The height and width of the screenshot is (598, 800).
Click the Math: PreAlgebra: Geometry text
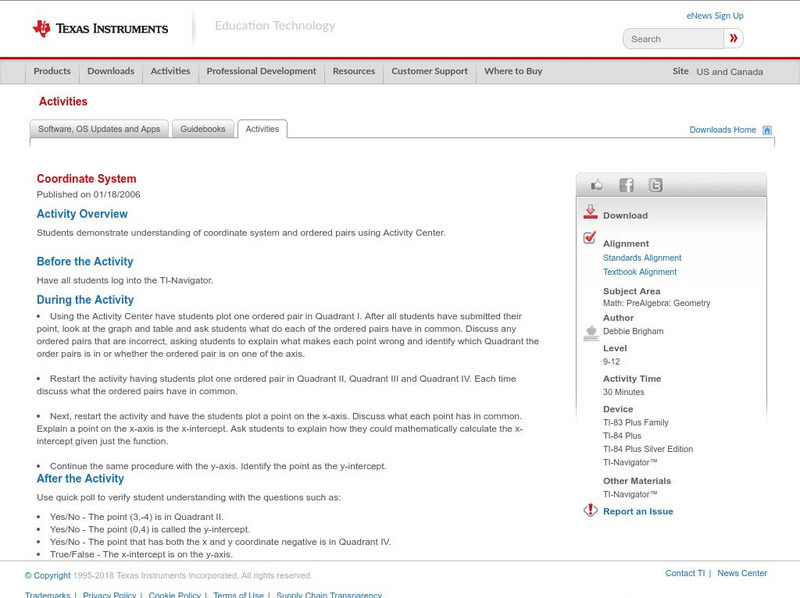click(x=657, y=303)
